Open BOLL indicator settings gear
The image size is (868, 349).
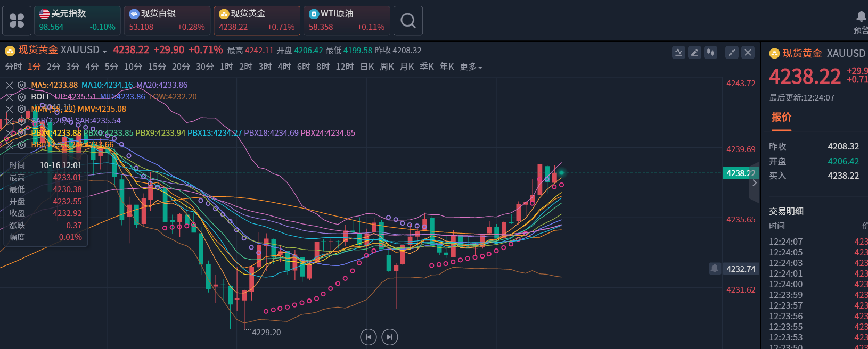21,97
